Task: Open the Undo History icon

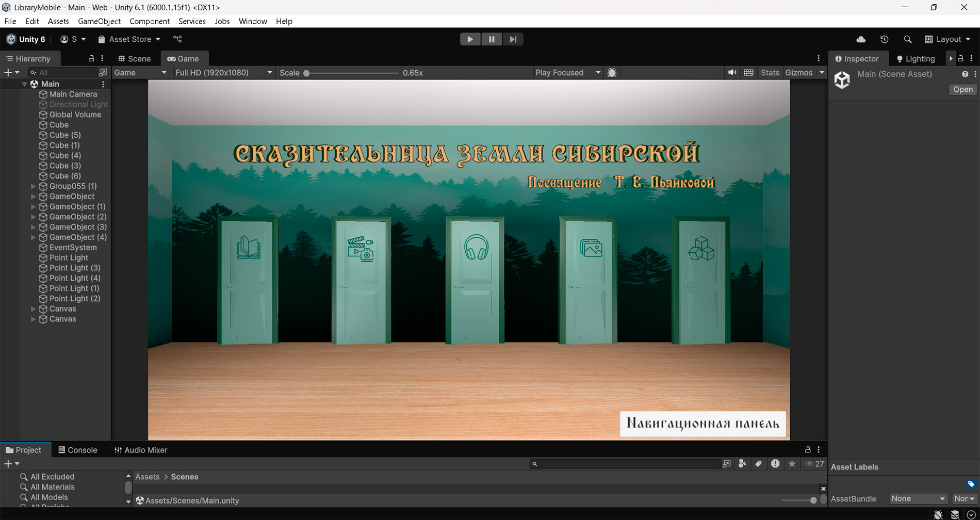Action: pyautogui.click(x=884, y=39)
